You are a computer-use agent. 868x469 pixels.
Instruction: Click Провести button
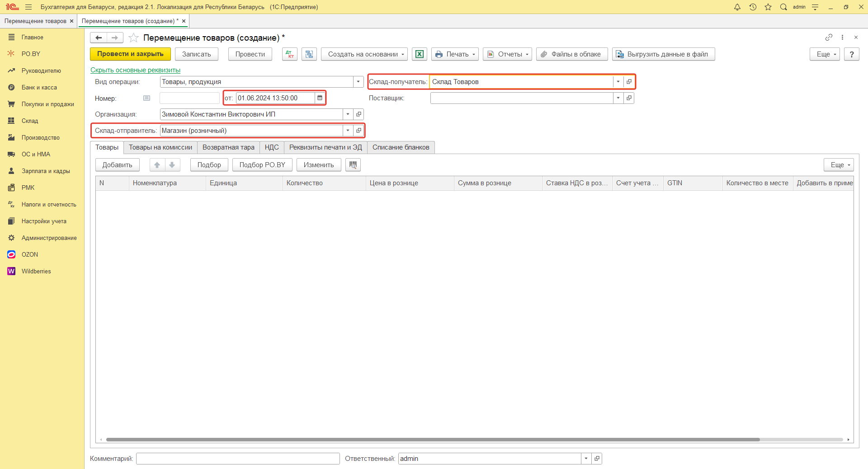[250, 54]
